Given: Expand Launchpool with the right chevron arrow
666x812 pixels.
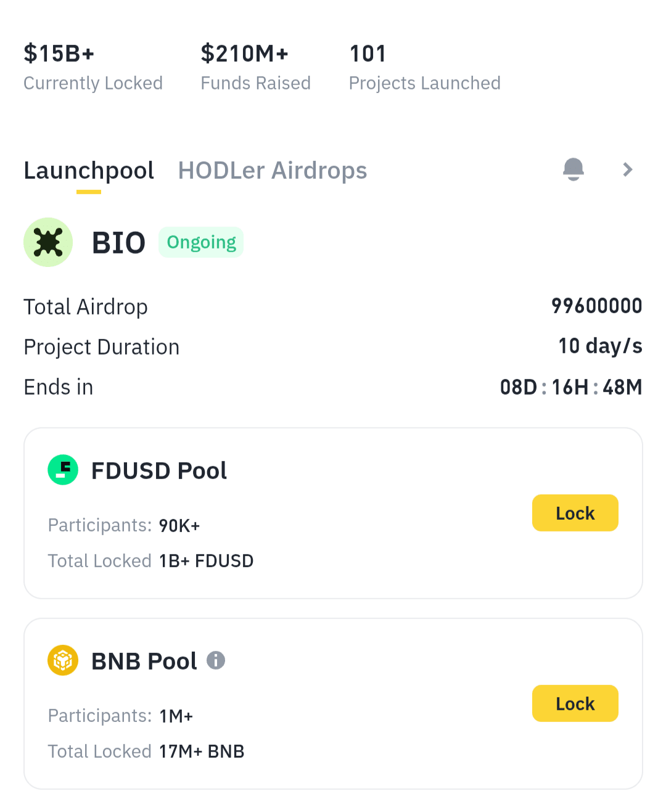Looking at the screenshot, I should coord(628,170).
